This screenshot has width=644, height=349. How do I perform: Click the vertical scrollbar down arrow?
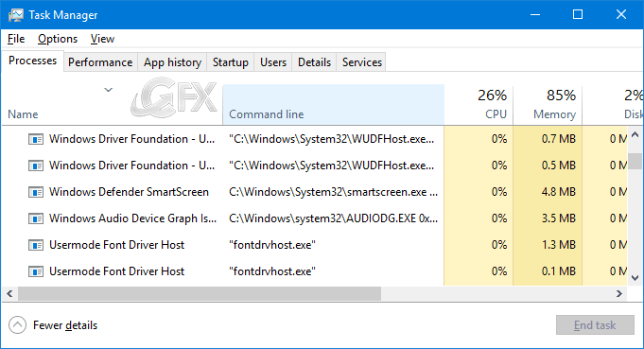click(x=635, y=278)
